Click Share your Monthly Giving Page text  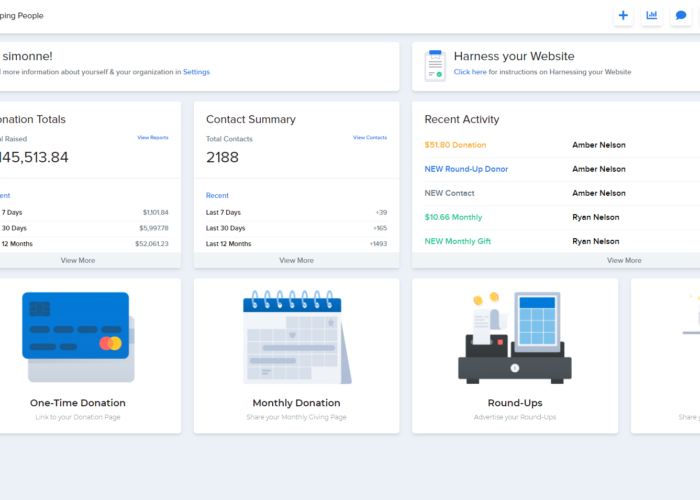tap(296, 417)
